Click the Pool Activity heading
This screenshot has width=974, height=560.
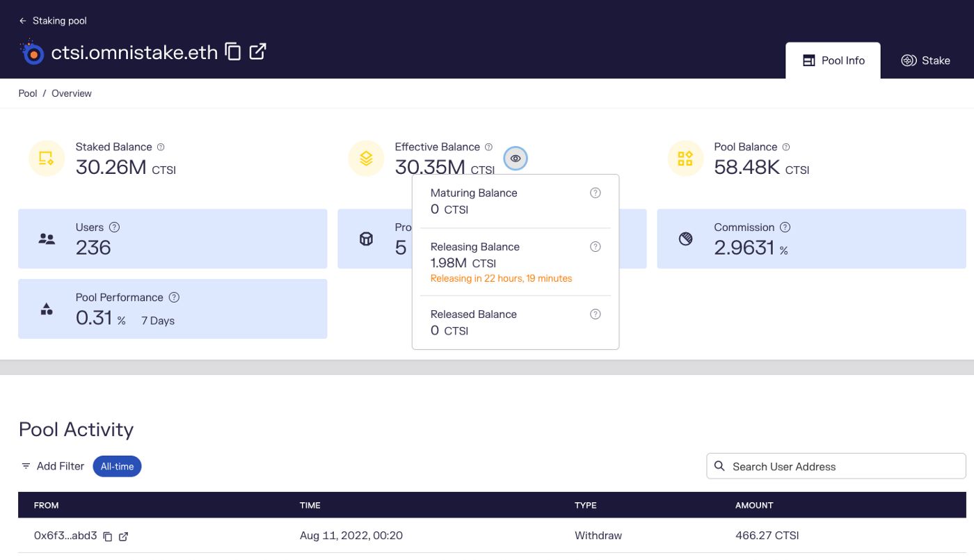76,429
